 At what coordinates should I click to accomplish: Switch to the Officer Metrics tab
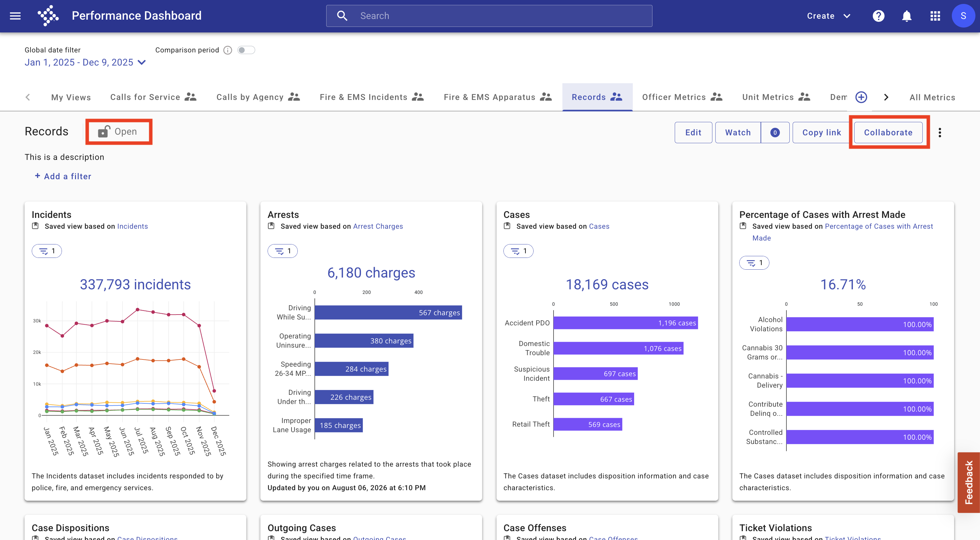click(682, 97)
